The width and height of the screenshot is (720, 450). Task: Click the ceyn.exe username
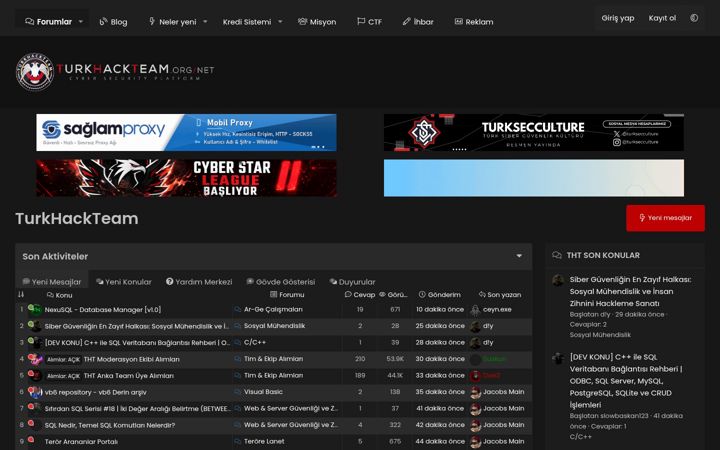point(497,309)
